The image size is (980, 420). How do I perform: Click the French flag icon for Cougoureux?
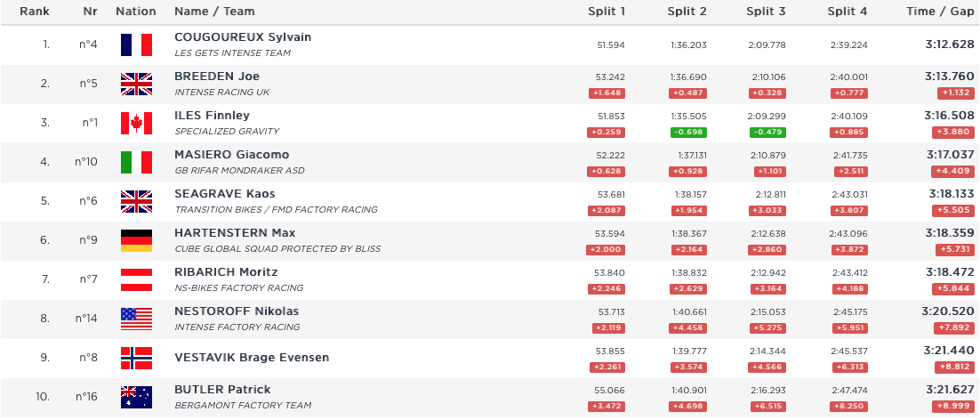(x=136, y=44)
